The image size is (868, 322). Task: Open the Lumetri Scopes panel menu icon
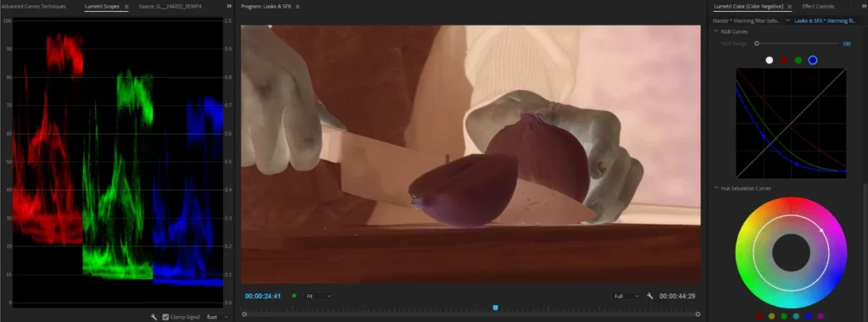tap(127, 7)
